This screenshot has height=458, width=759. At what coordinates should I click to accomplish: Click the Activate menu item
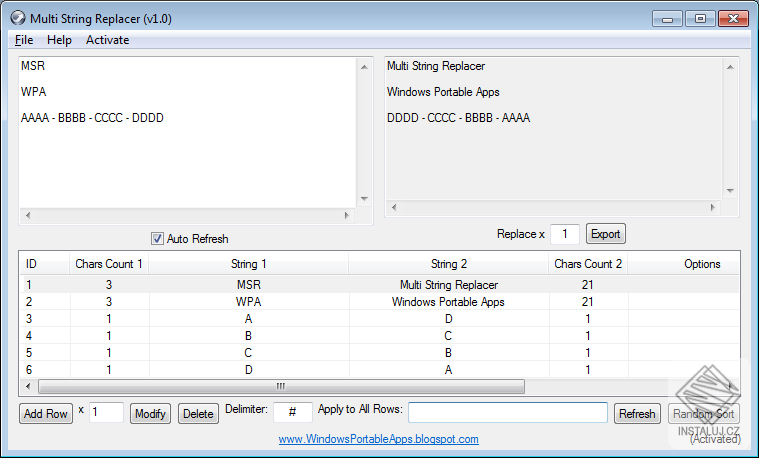pyautogui.click(x=107, y=40)
